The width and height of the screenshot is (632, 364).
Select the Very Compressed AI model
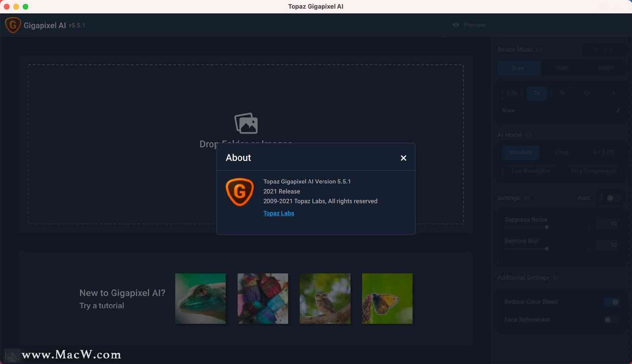coord(593,171)
